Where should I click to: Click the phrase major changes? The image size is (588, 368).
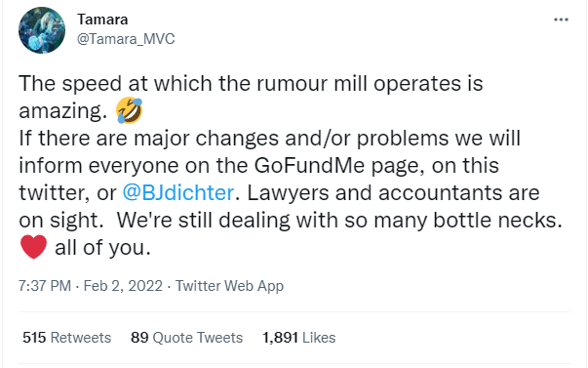(207, 139)
